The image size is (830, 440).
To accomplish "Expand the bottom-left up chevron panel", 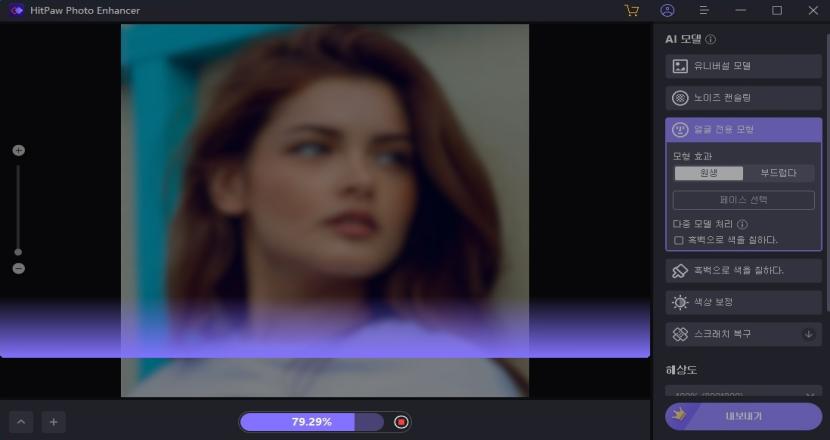I will click(21, 422).
